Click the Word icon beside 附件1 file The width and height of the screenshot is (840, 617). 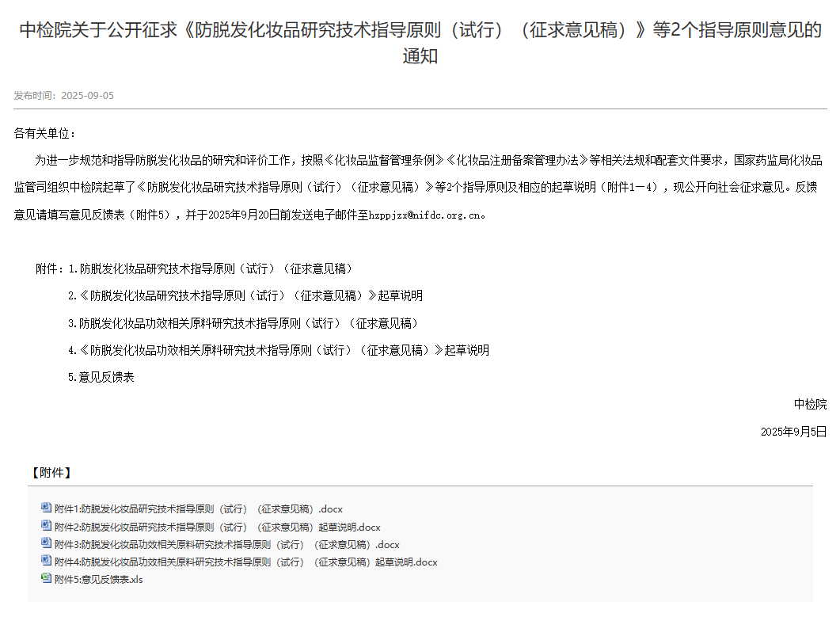click(46, 508)
